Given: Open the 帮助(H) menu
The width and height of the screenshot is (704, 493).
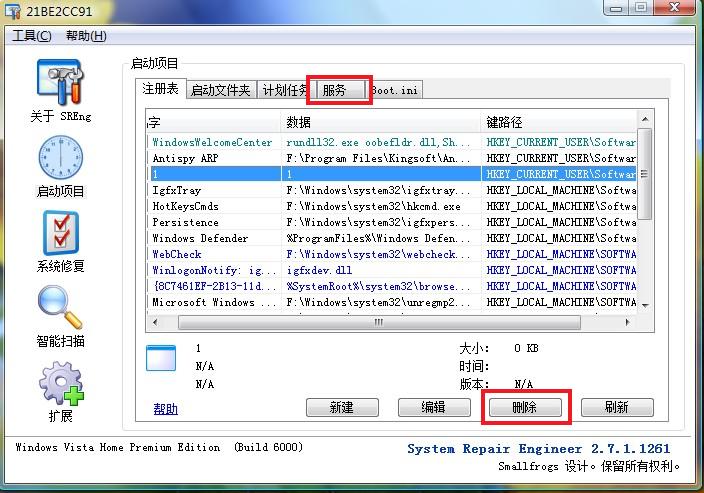Looking at the screenshot, I should (x=86, y=35).
